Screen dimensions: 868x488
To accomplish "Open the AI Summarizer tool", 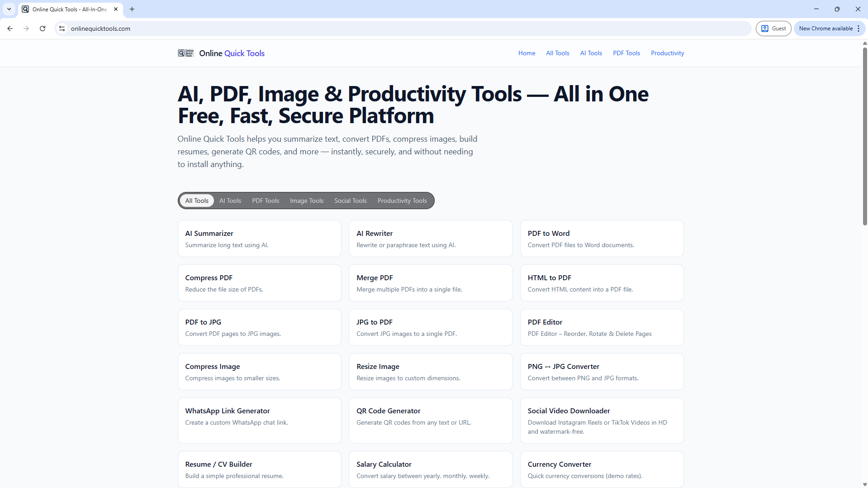I will [x=259, y=239].
